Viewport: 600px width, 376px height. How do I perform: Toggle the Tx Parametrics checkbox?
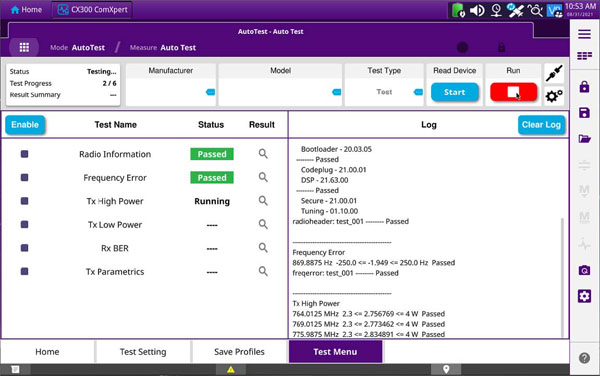24,272
